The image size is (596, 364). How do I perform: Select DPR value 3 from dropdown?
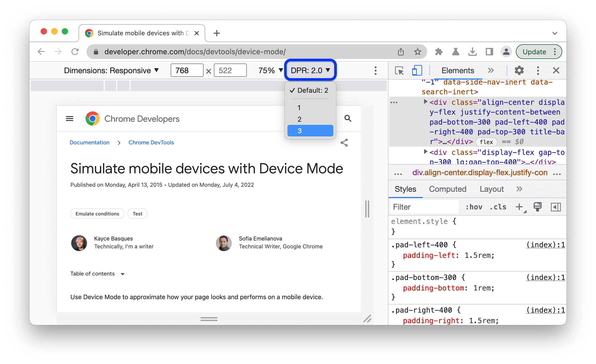(x=310, y=131)
